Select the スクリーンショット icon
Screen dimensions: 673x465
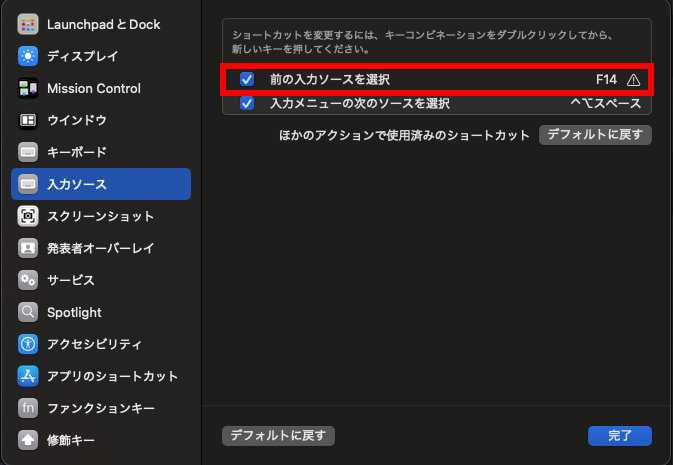[x=28, y=216]
